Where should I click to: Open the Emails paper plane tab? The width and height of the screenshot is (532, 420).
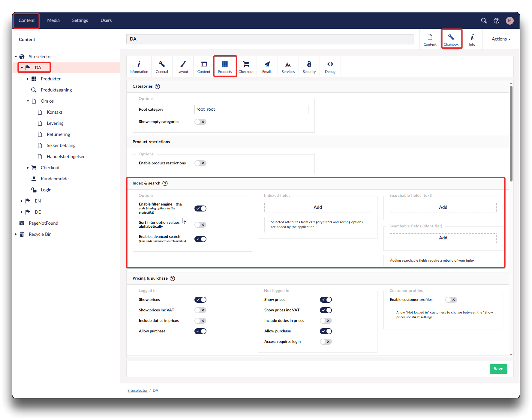point(267,67)
